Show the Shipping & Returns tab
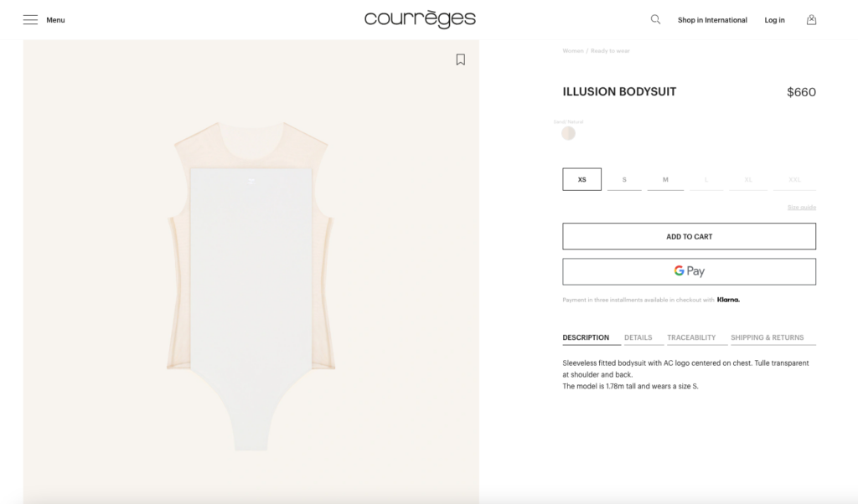This screenshot has width=858, height=504. click(768, 338)
